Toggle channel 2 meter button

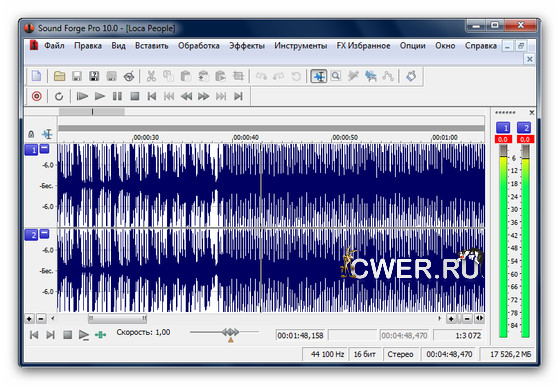pos(524,128)
